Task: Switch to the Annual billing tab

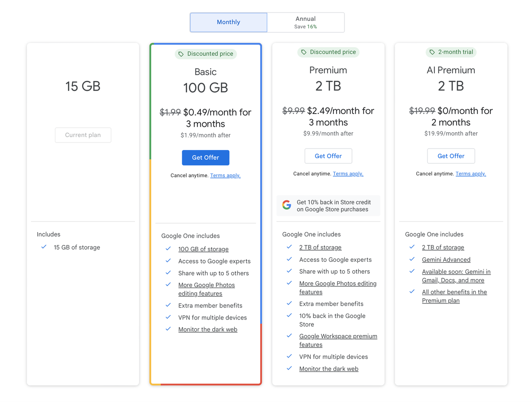Action: click(x=305, y=22)
